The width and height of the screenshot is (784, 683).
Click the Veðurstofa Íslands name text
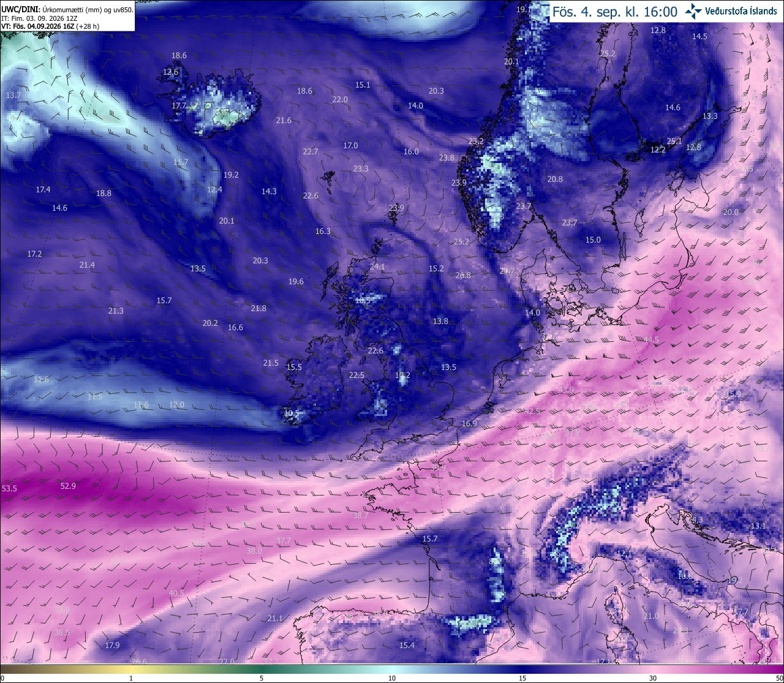(x=741, y=11)
